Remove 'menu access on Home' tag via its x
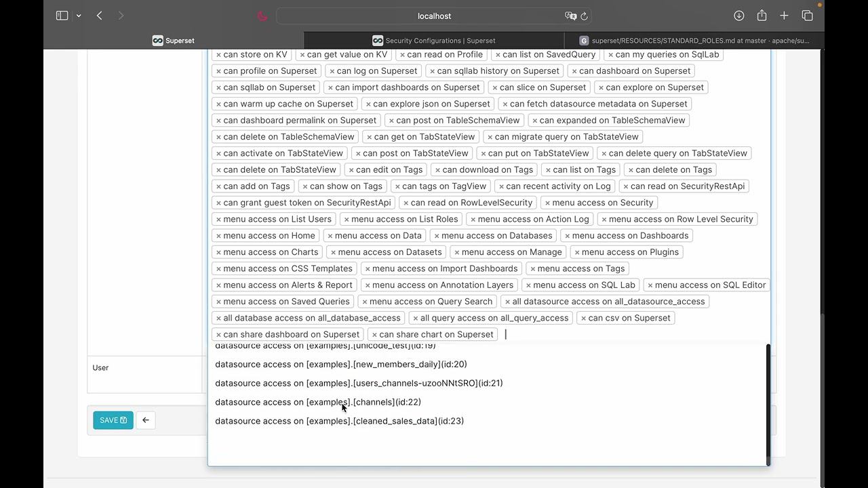The width and height of the screenshot is (868, 488). coord(218,236)
